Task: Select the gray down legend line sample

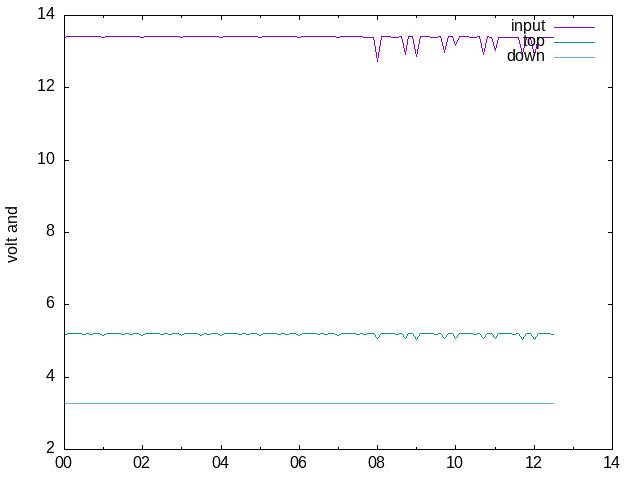Action: pos(574,56)
